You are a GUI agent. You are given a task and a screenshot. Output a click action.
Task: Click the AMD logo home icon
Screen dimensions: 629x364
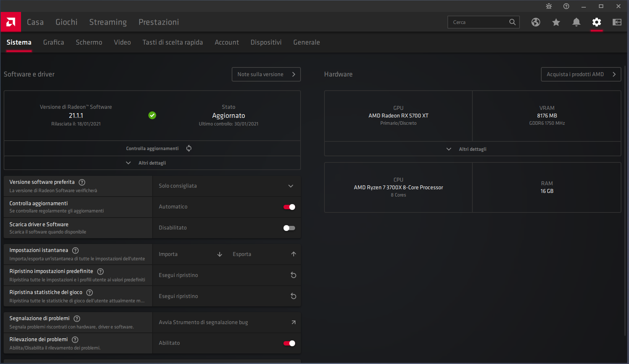[11, 22]
